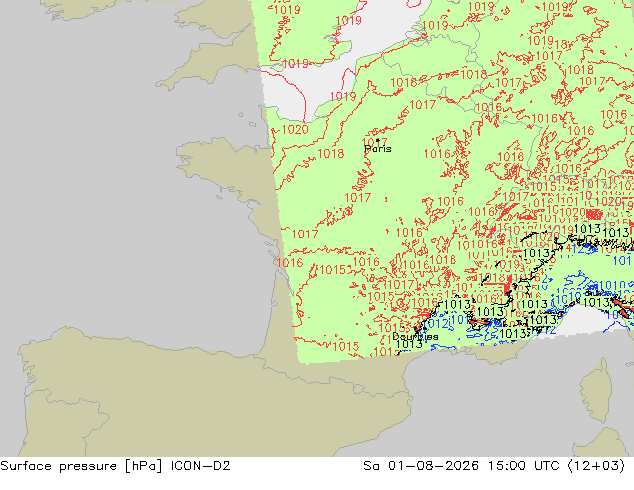634x490 pixels.
Task: Click the "1018" isobar label directly west of Paris
Action: pos(331,154)
